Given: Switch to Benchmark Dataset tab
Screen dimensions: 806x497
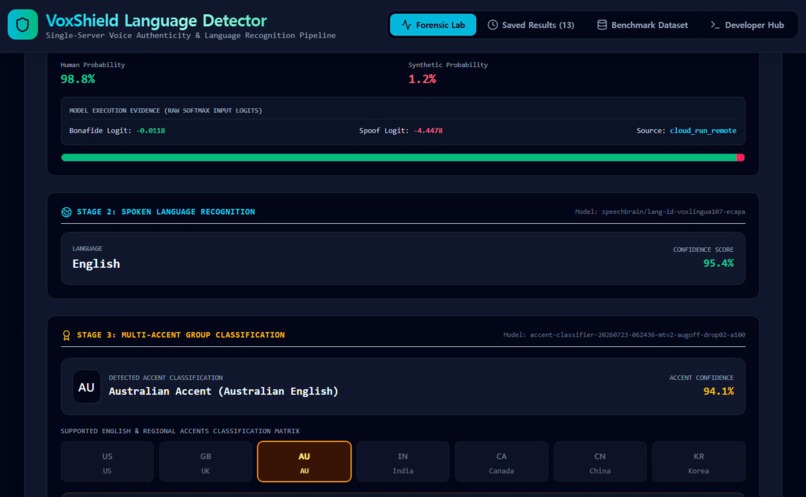Looking at the screenshot, I should click(642, 25).
